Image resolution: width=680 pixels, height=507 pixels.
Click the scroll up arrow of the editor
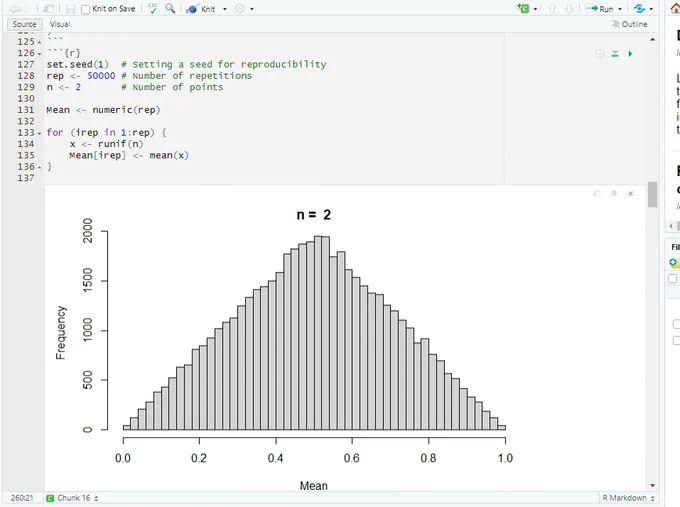click(x=652, y=39)
